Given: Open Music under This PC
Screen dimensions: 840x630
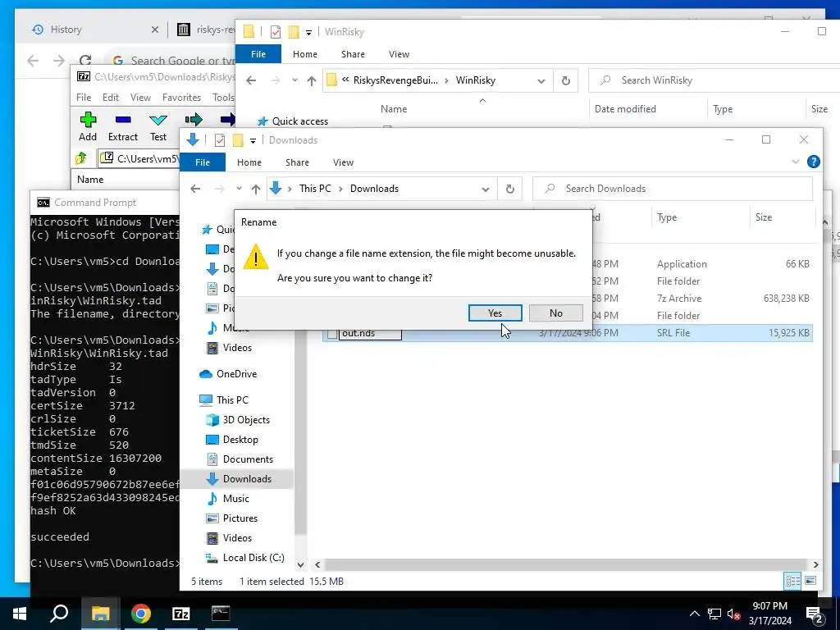Looking at the screenshot, I should click(235, 499).
